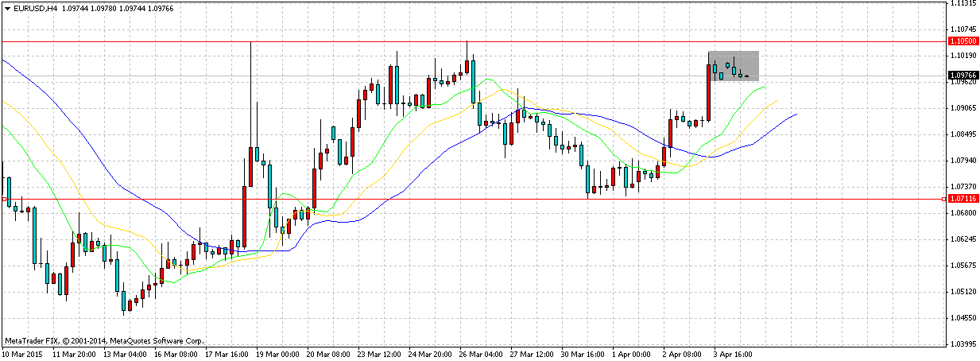Click the 1.03995 price on the scale
Viewport: 980px width, 361px height.
coord(963,344)
